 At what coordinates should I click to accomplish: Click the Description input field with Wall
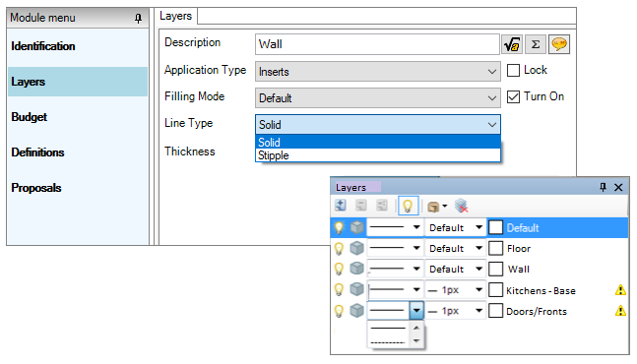coord(377,44)
